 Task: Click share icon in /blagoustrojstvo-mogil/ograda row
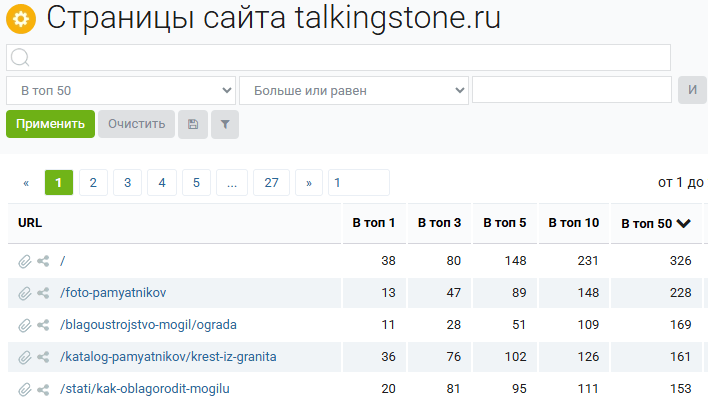click(x=43, y=325)
